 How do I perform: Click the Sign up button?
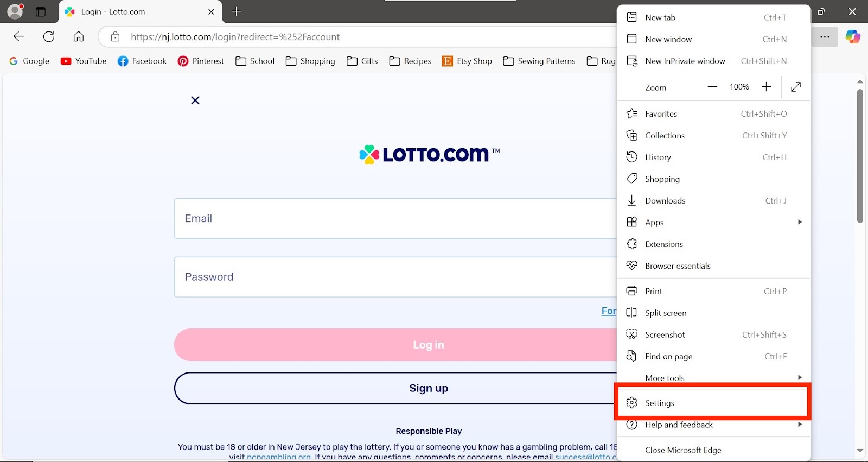click(x=395, y=388)
